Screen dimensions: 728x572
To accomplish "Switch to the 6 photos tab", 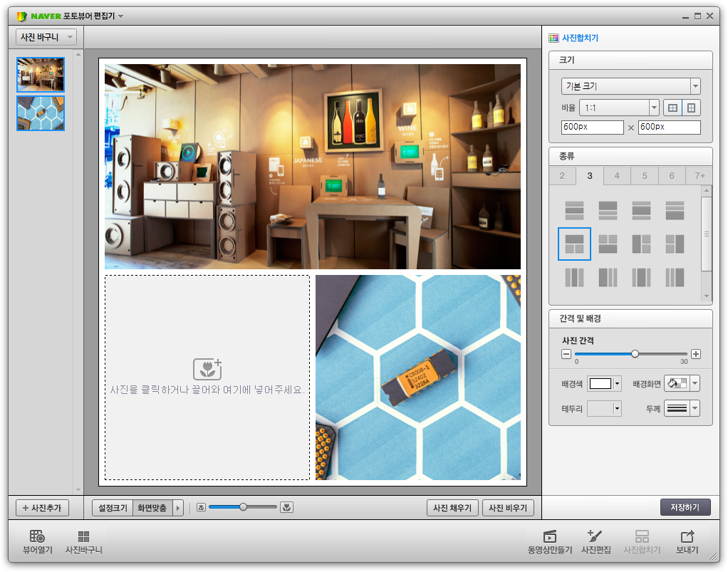I will [x=671, y=175].
